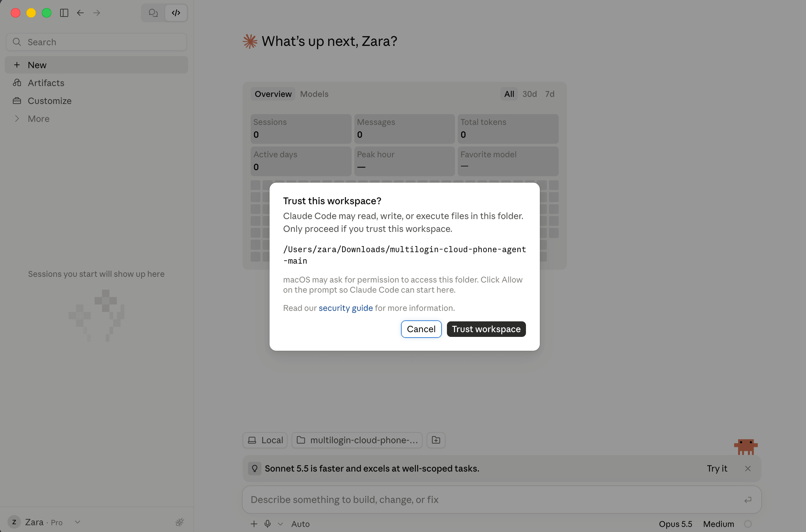Click the Sessions stat card
This screenshot has height=532, width=806.
point(301,129)
